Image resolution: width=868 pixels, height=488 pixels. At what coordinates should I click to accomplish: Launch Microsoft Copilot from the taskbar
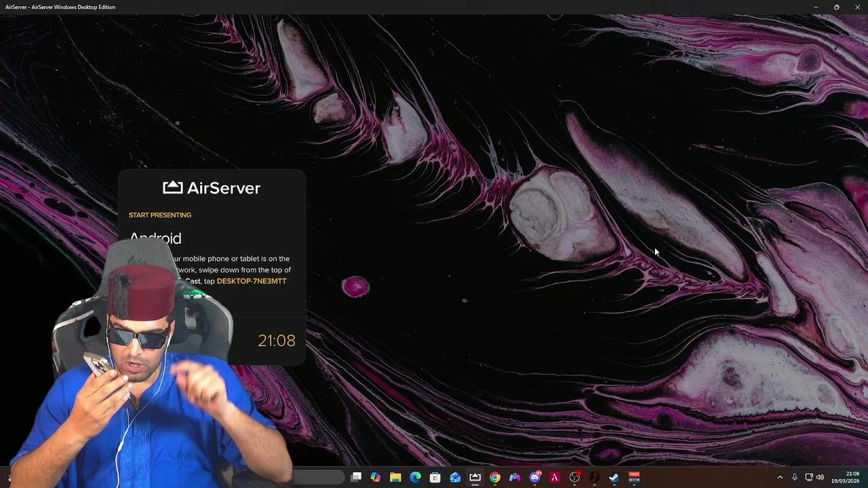click(x=376, y=477)
